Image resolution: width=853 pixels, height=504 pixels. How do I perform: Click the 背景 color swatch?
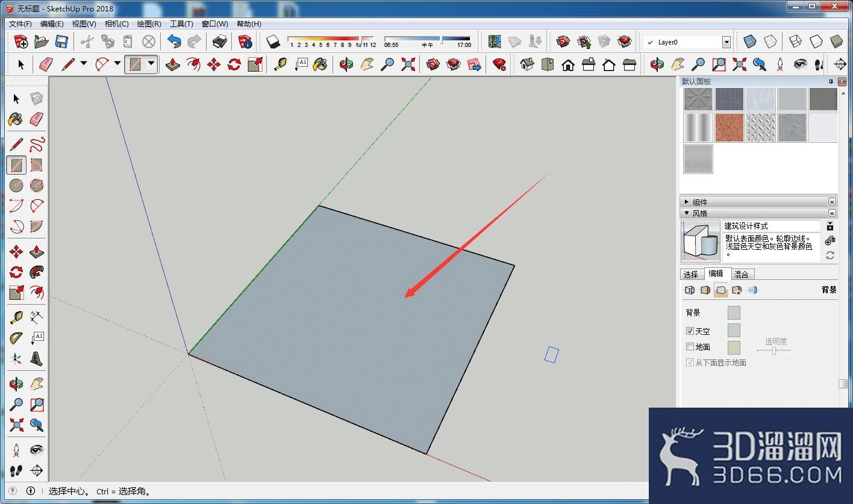[x=734, y=313]
